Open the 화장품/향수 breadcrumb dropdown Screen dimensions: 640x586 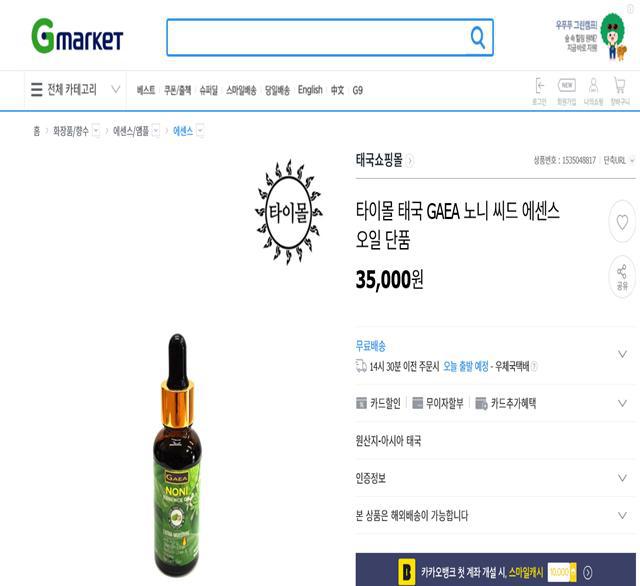click(96, 131)
